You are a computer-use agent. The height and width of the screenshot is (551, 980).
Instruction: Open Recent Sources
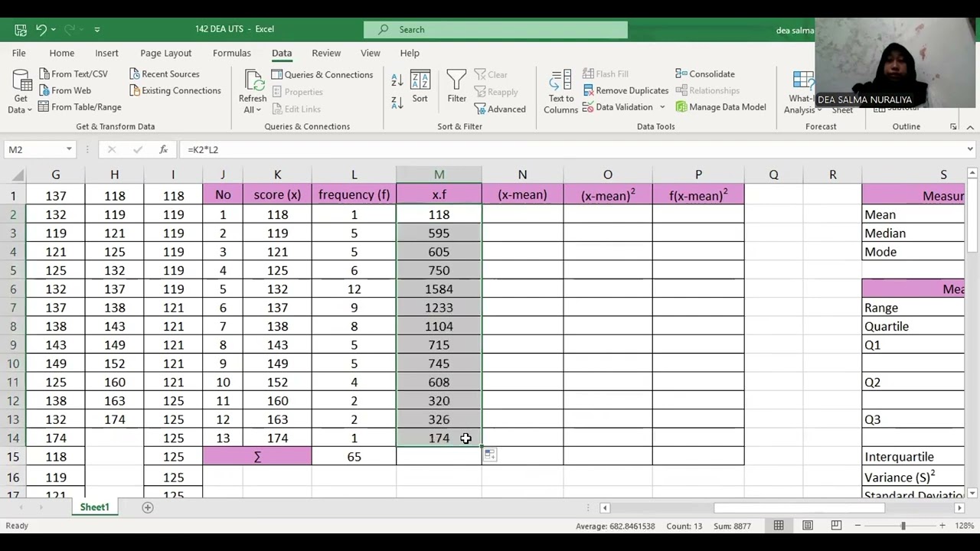coord(164,74)
